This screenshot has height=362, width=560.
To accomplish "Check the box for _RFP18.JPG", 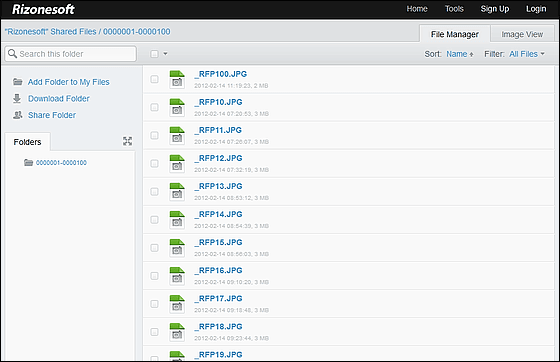I will tap(154, 332).
